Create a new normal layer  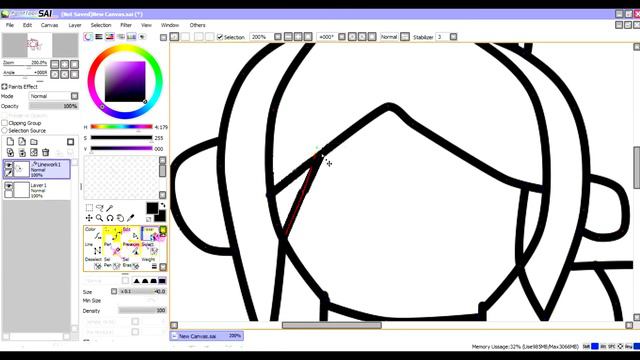(x=10, y=142)
